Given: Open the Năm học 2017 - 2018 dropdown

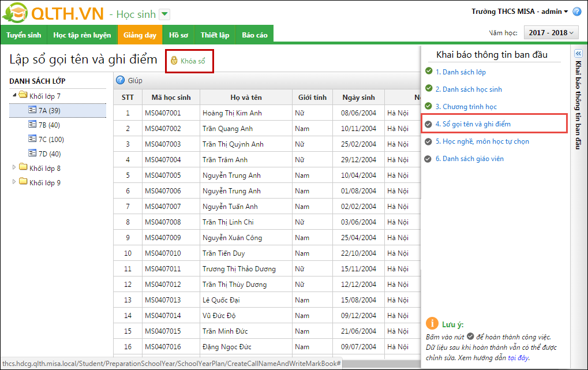Looking at the screenshot, I should click(551, 33).
